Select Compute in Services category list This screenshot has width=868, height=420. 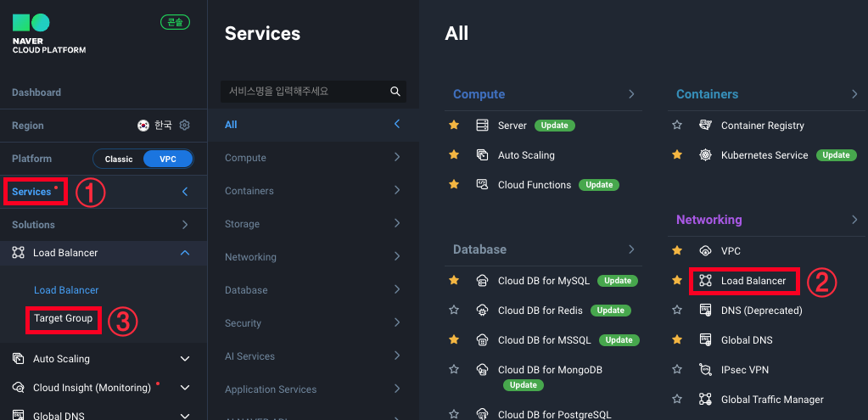313,158
